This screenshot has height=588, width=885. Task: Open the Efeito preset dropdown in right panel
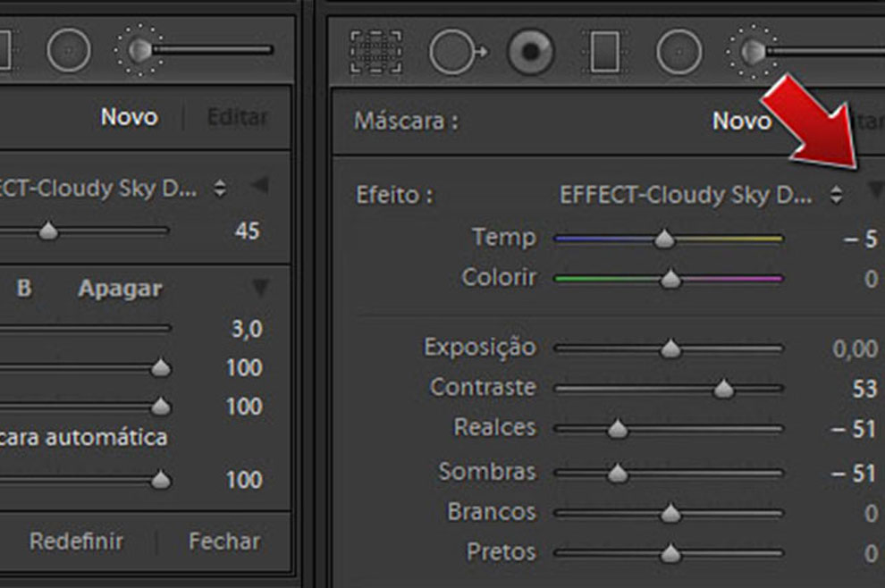pyautogui.click(x=835, y=195)
